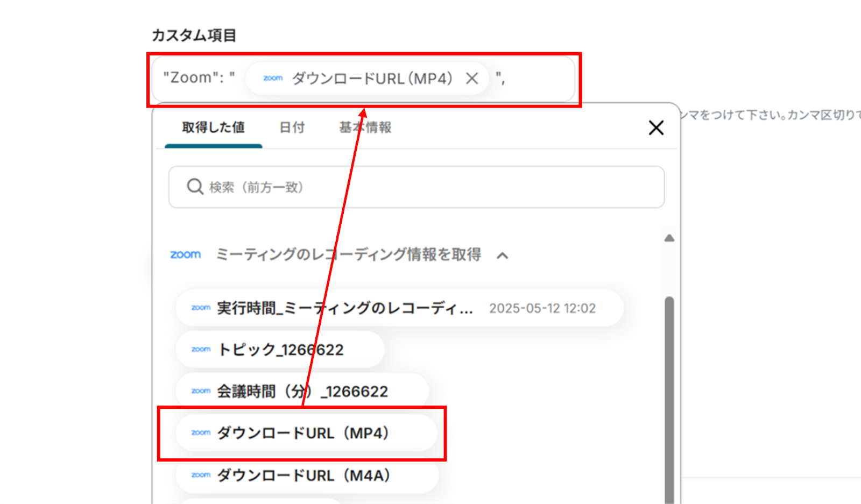Click the ダウンロードURL(MP4) chip in the カスタム項目 field

point(367,79)
